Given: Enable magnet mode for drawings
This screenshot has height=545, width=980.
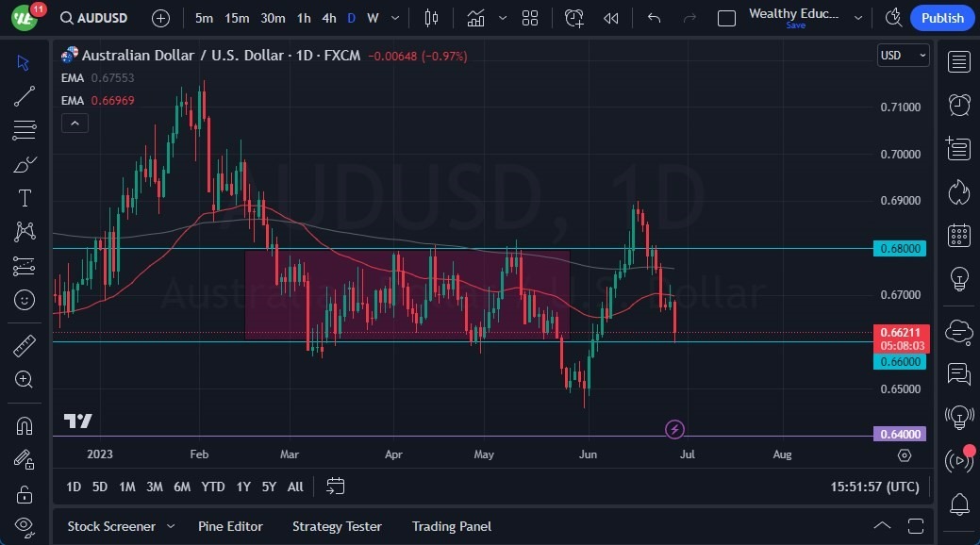Looking at the screenshot, I should [24, 425].
